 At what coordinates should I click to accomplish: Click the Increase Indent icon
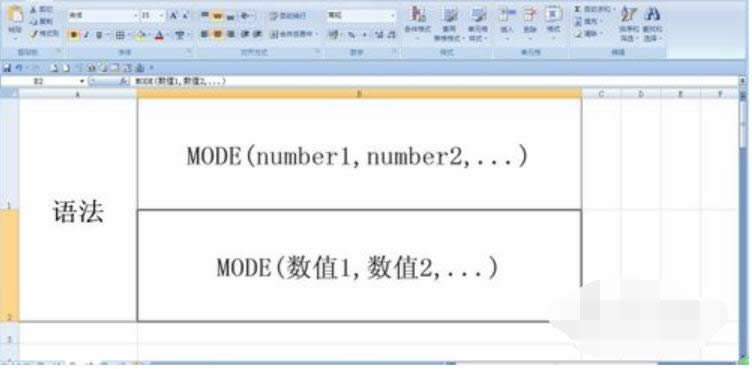pyautogui.click(x=258, y=34)
